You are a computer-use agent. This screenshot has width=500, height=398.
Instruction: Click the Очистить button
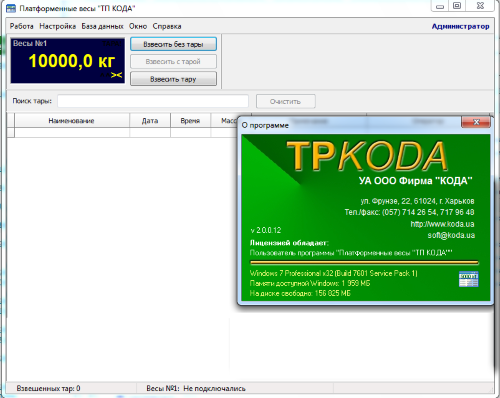286,102
